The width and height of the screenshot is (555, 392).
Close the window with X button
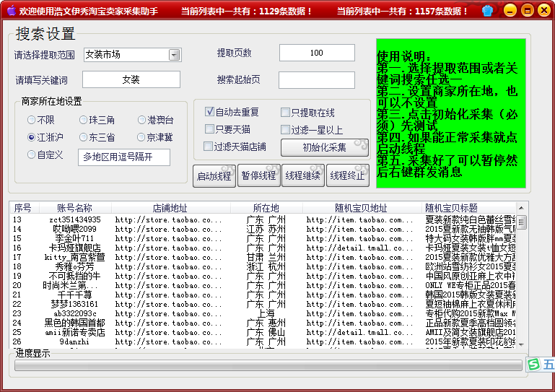(544, 10)
